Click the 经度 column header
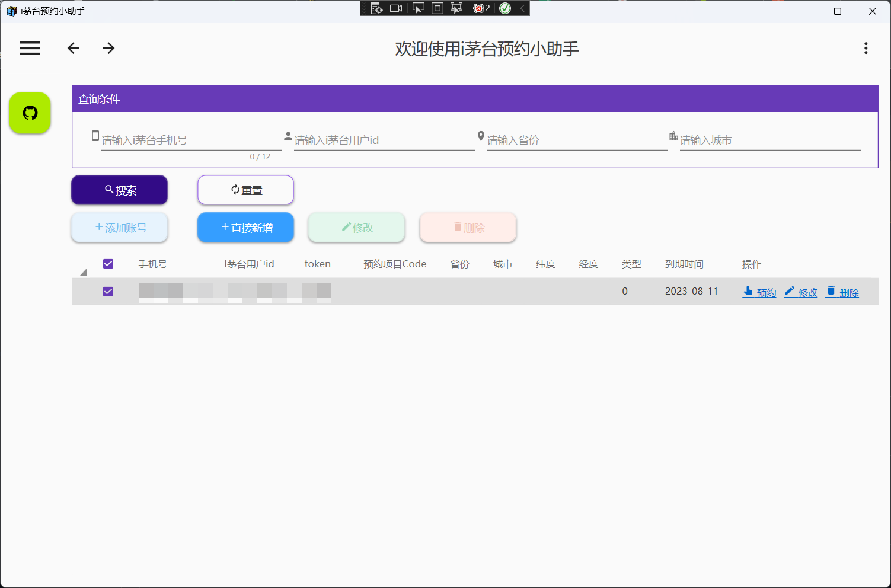The height and width of the screenshot is (588, 891). click(x=589, y=264)
